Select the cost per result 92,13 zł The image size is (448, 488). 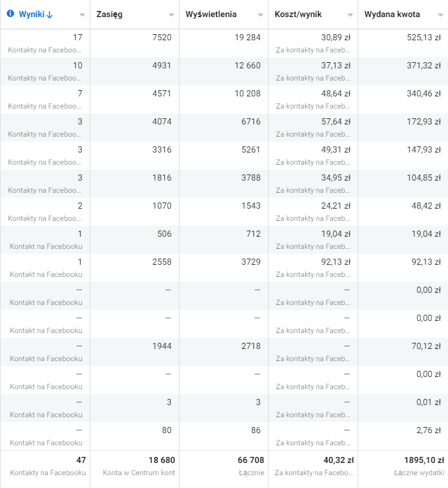336,262
